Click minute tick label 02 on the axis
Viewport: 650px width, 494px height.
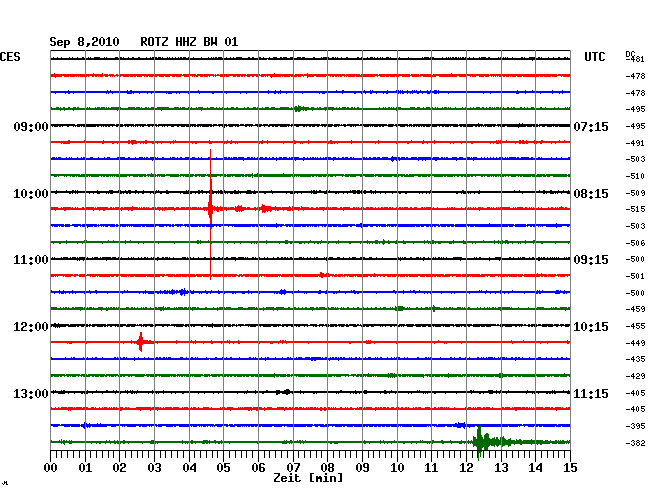(119, 468)
